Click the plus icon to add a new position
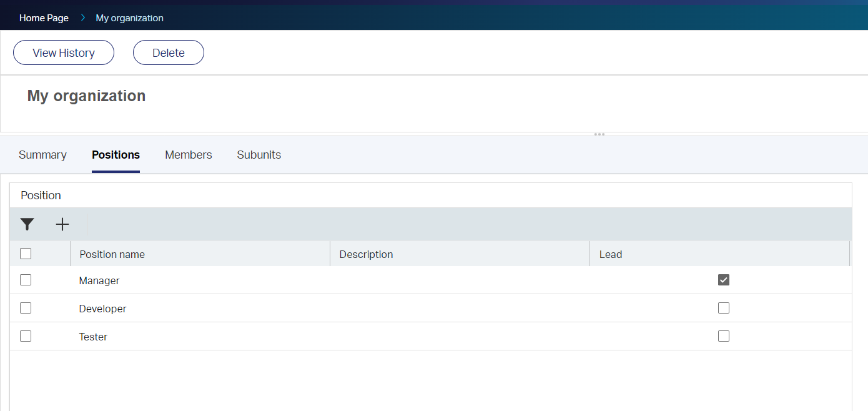Screen dimensions: 868x411 (62, 224)
